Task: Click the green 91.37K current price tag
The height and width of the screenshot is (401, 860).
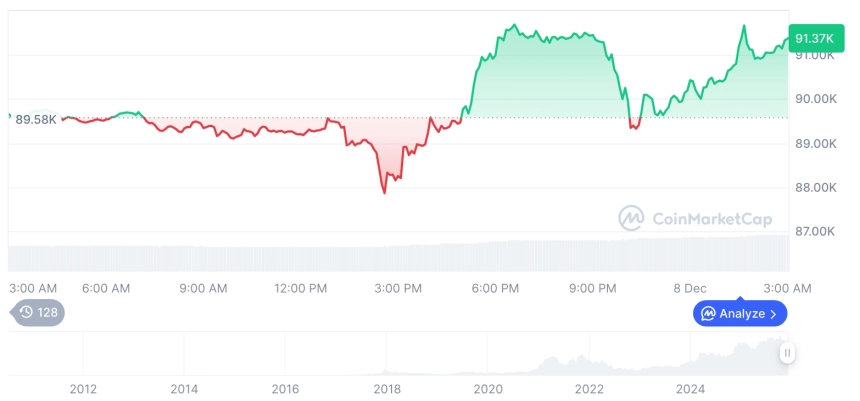Action: (815, 38)
